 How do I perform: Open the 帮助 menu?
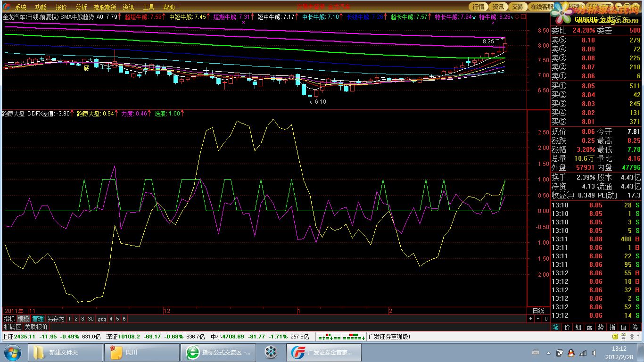point(169,7)
